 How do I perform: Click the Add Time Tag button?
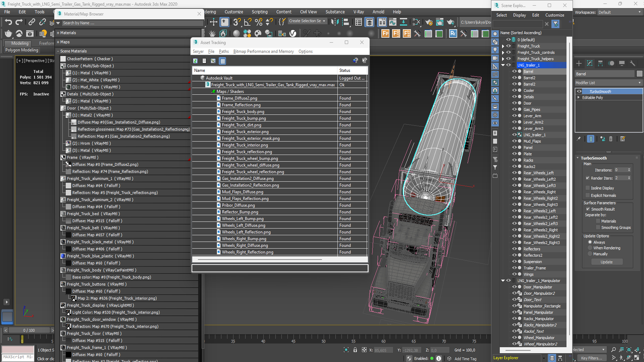[465, 359]
